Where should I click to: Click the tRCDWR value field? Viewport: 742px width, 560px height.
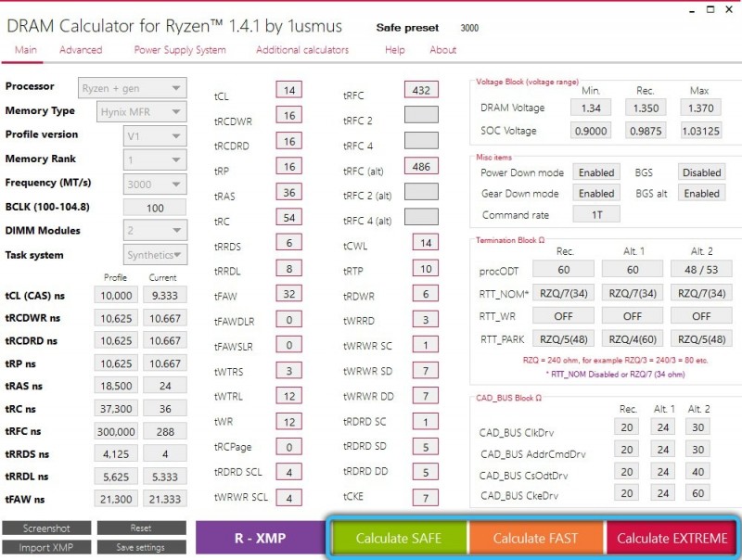coord(289,115)
